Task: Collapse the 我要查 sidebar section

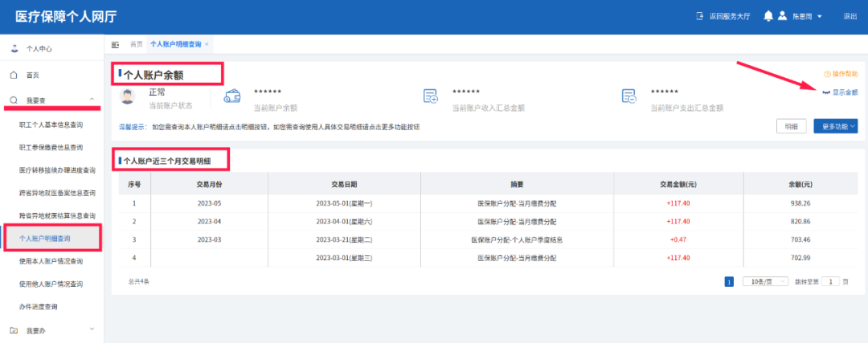Action: click(92, 100)
